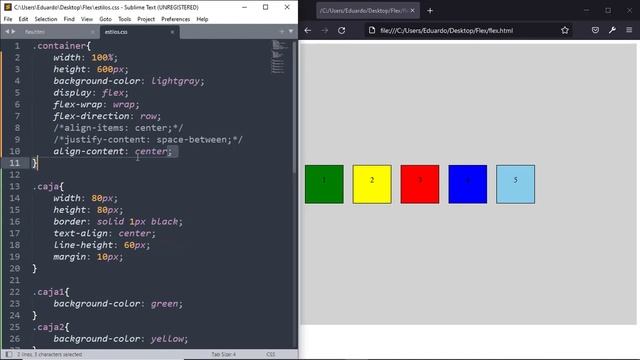This screenshot has height=360, width=640.
Task: Open the Selection menu
Action: pos(46,19)
